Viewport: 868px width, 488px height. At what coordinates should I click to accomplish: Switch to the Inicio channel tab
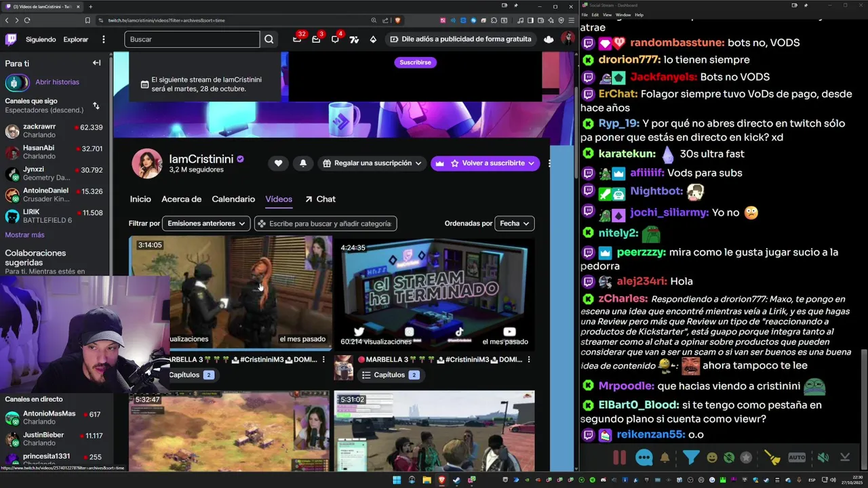tap(140, 199)
